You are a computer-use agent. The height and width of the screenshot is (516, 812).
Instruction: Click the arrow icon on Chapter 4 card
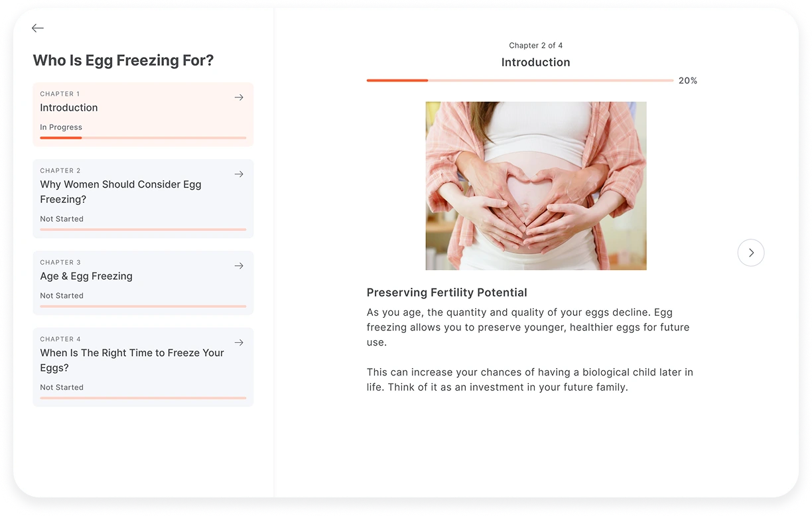(x=239, y=342)
